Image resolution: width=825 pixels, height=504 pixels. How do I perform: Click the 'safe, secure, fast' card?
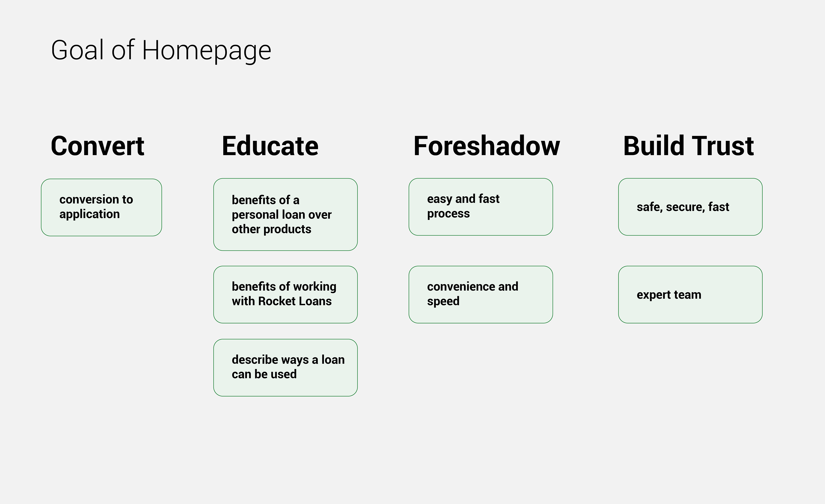tap(691, 207)
